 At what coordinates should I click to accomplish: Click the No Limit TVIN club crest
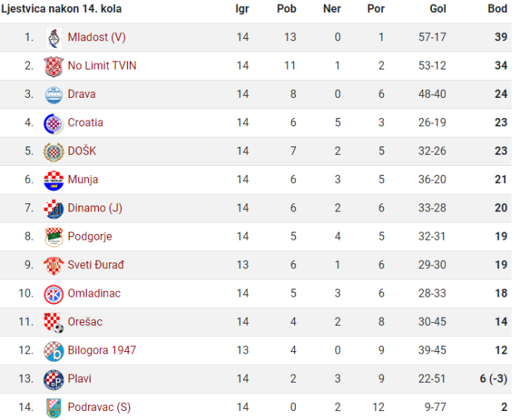pos(54,67)
